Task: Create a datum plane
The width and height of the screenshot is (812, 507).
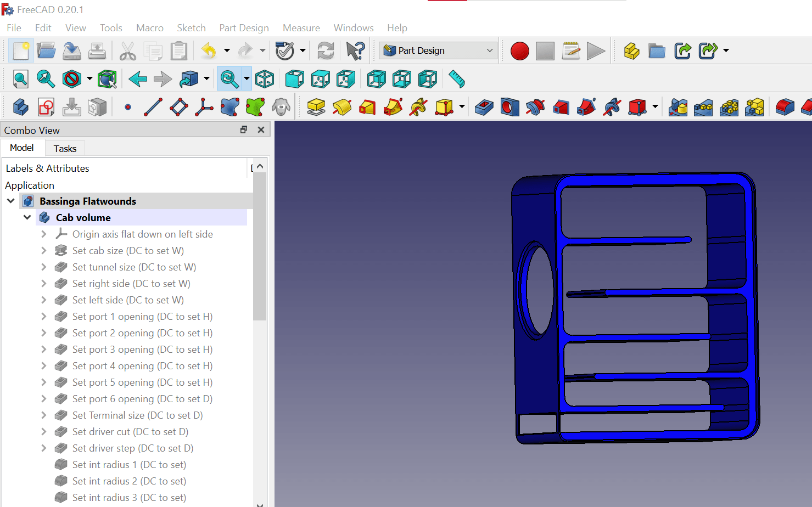Action: point(179,107)
